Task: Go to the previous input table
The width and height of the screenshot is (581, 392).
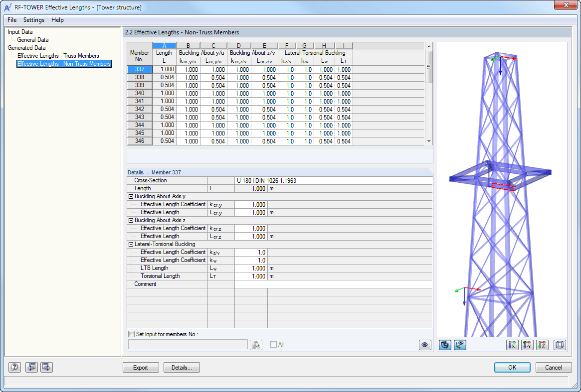Action: [31, 368]
